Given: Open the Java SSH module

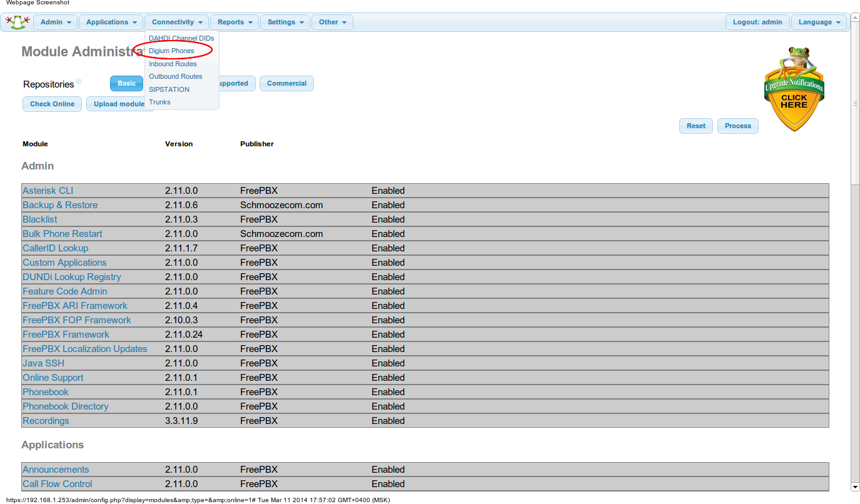Looking at the screenshot, I should point(43,363).
